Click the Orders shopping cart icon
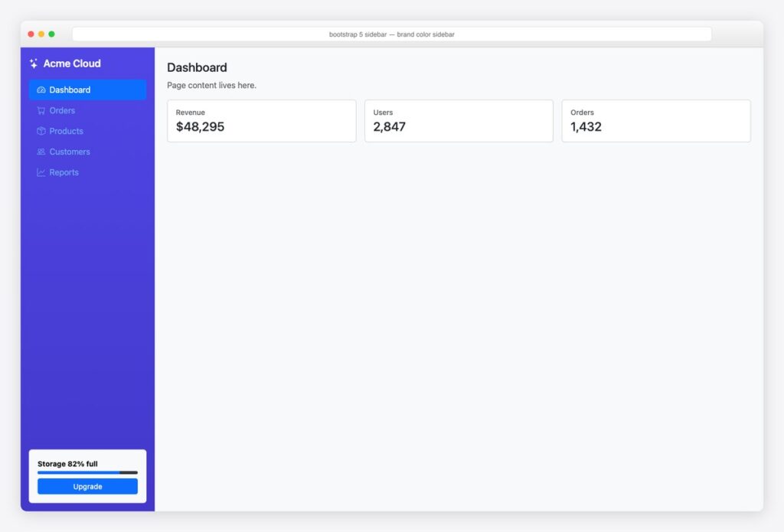Image resolution: width=784 pixels, height=532 pixels. [x=41, y=110]
